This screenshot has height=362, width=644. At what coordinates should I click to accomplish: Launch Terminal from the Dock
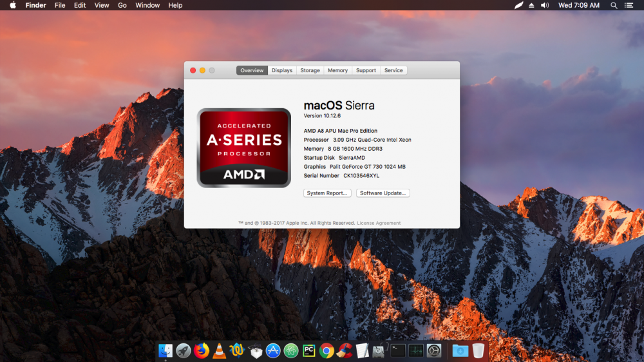point(398,350)
